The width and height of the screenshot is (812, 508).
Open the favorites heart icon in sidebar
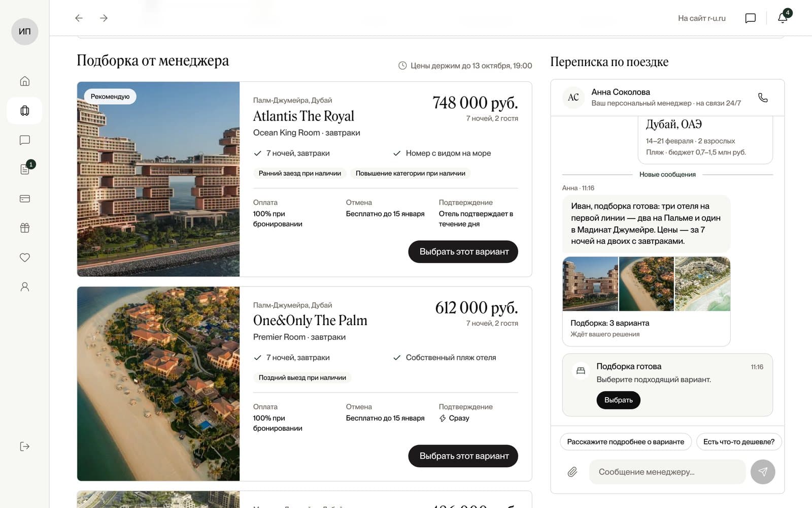pos(24,258)
